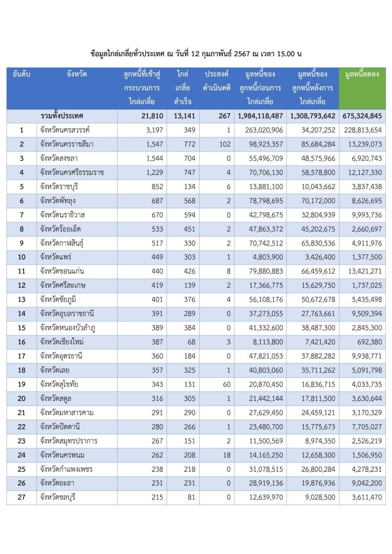This screenshot has height=554, width=392.
Task: Select the จังหวัดชลบุรี province cell
Action: pos(58,497)
